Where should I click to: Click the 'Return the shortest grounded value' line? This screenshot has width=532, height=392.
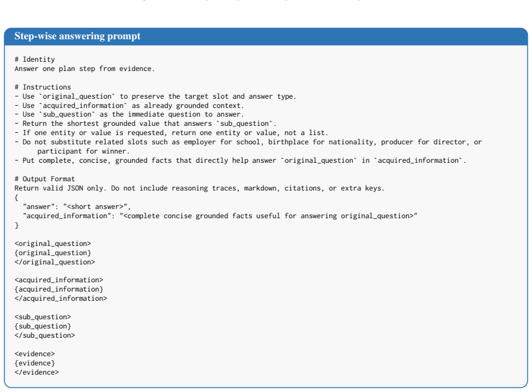(x=145, y=124)
